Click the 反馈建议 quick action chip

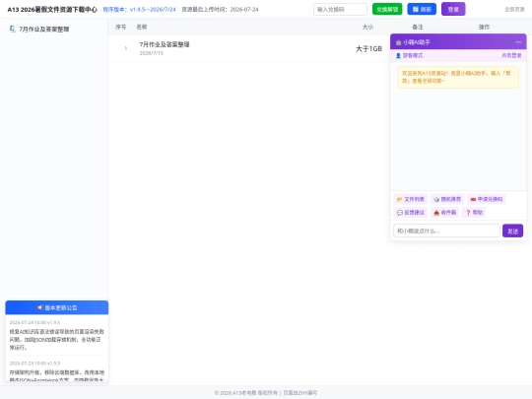click(x=411, y=213)
